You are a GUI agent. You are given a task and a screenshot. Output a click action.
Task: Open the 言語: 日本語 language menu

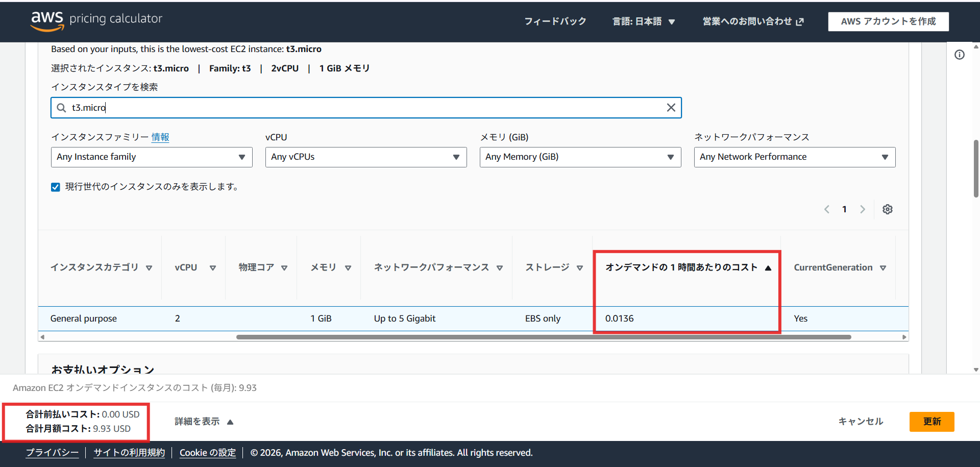644,22
